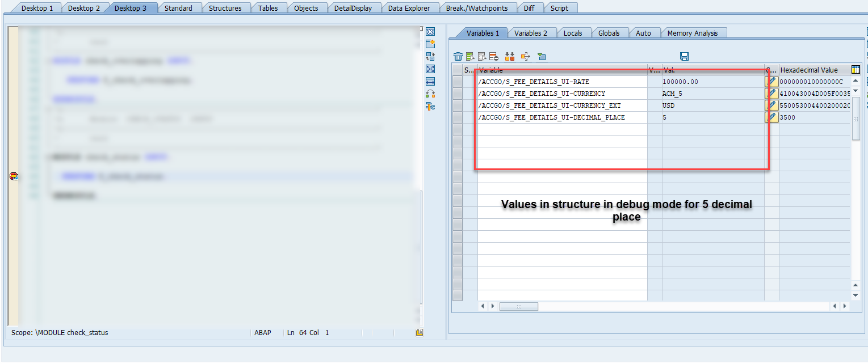Select the Desktop 1 tab

pyautogui.click(x=37, y=7)
